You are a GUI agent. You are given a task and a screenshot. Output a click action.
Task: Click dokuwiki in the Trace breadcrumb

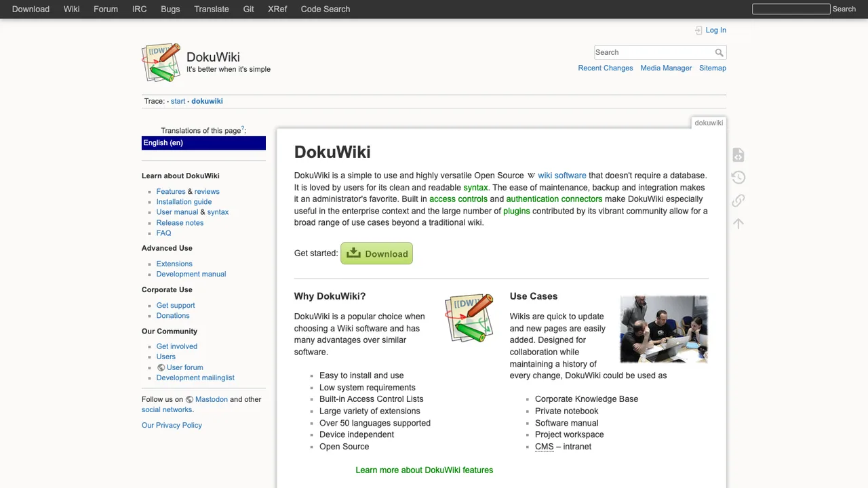[207, 101]
